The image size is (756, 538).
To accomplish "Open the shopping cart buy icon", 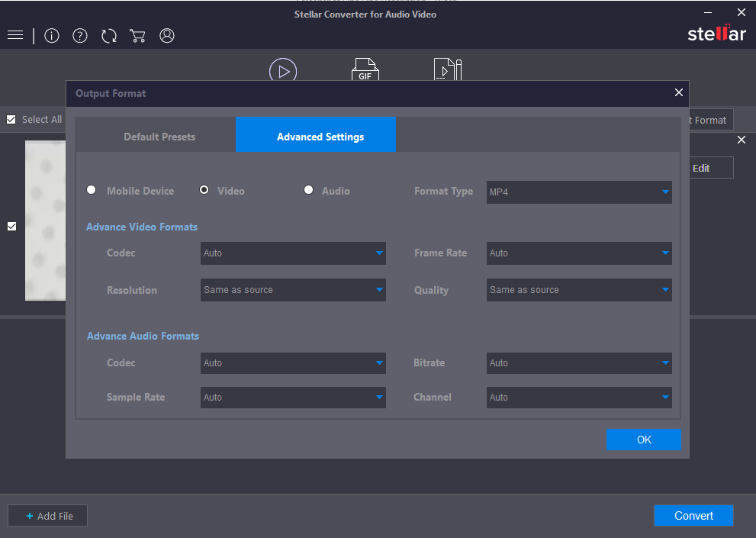I will [x=137, y=36].
